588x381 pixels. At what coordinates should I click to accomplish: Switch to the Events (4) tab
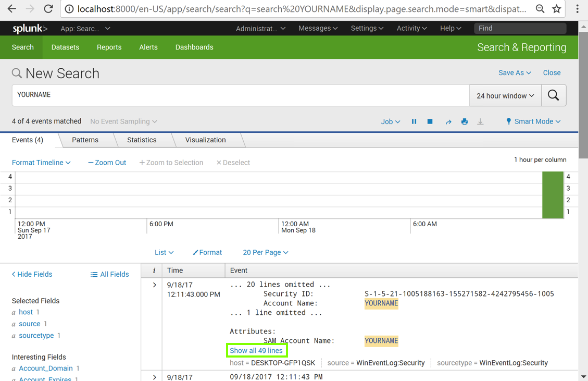click(x=28, y=140)
